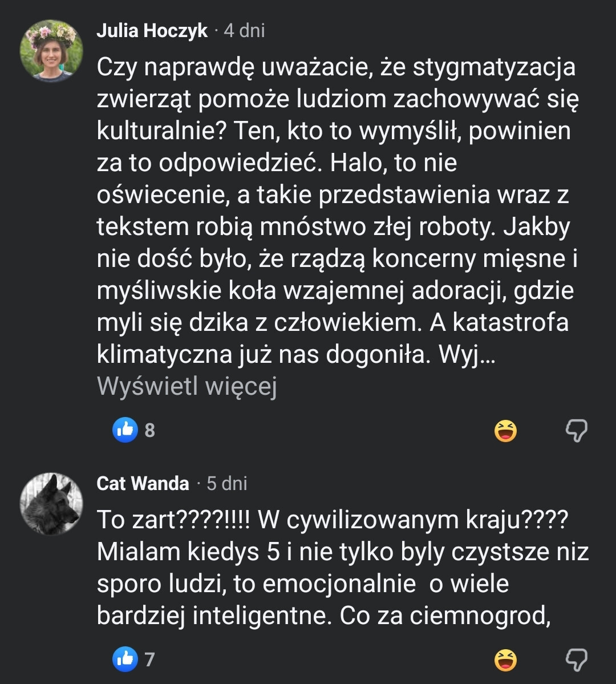The image size is (616, 684).
Task: Open Julia Hoczyk's profile name link
Action: 152,31
